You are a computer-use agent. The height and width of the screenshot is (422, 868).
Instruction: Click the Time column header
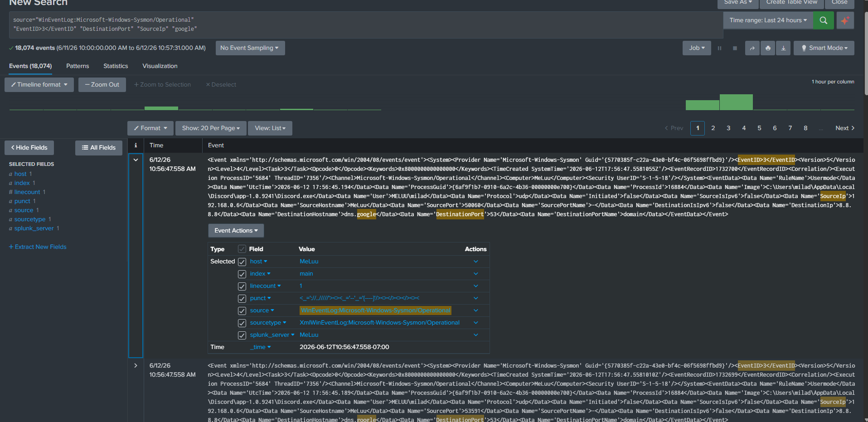(156, 146)
